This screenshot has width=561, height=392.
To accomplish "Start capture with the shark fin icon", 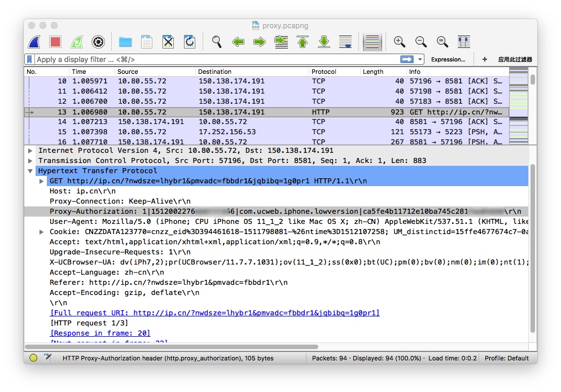I will click(x=34, y=42).
